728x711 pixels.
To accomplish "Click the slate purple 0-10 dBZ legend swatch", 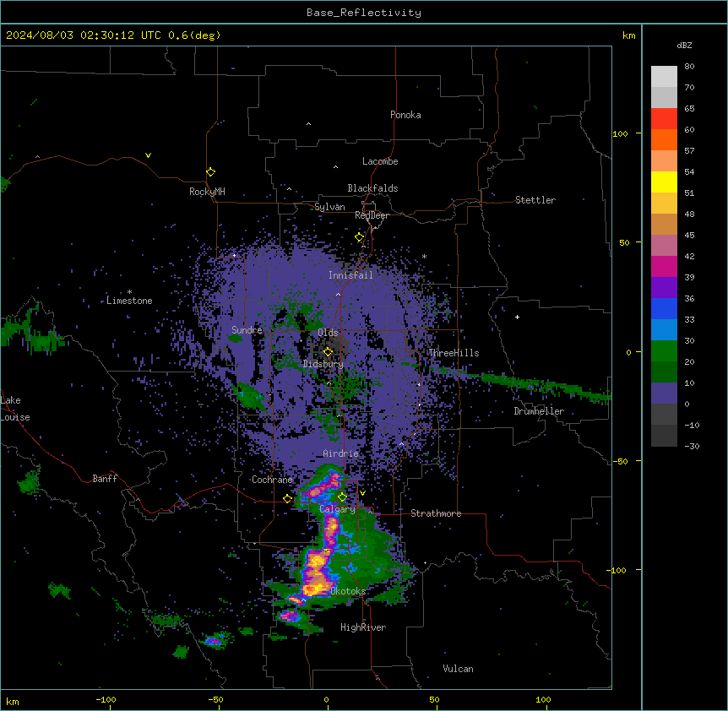I will (x=664, y=393).
